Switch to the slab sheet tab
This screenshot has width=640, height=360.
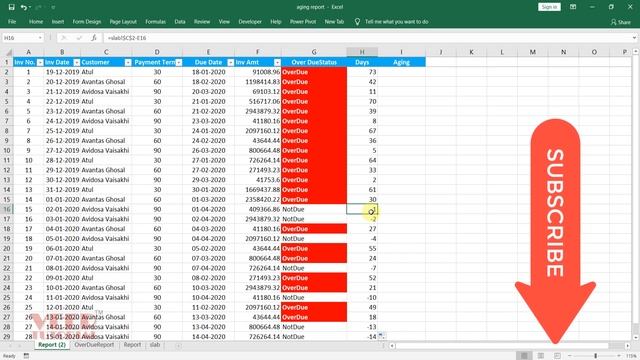point(155,345)
